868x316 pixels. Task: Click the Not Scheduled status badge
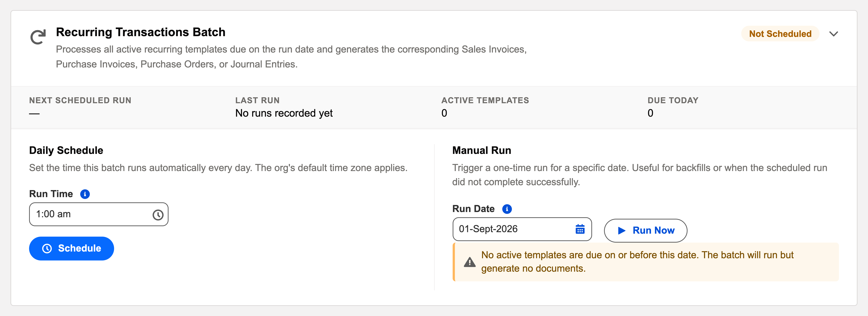780,34
